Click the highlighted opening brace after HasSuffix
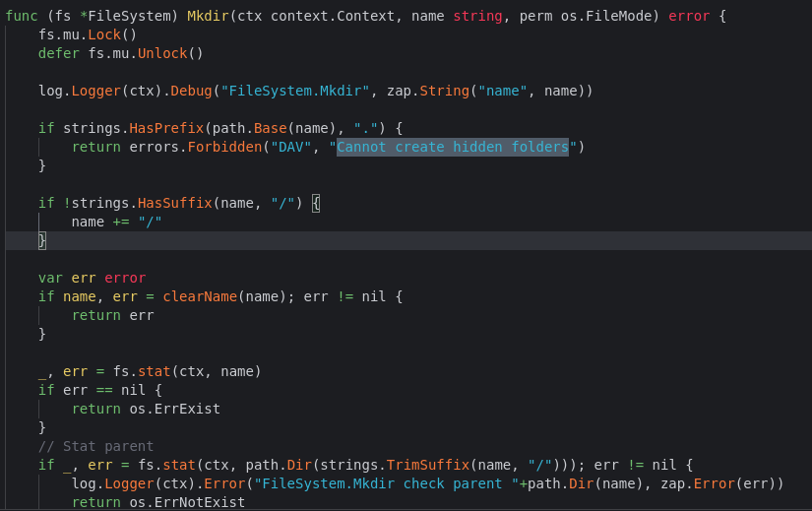This screenshot has width=812, height=511. [316, 203]
